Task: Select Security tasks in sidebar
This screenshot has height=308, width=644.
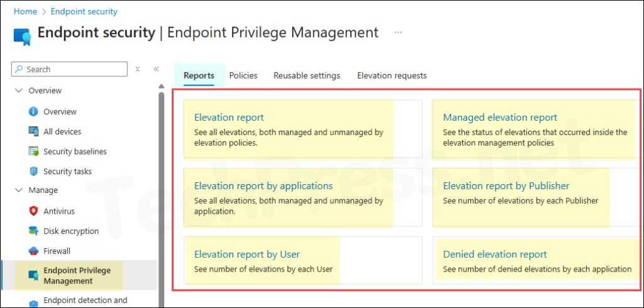Action: [68, 171]
